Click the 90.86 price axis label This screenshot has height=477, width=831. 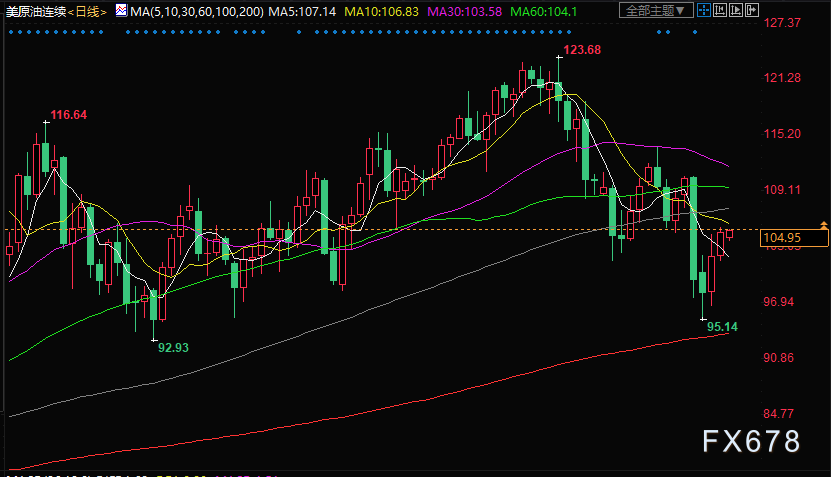coord(779,358)
